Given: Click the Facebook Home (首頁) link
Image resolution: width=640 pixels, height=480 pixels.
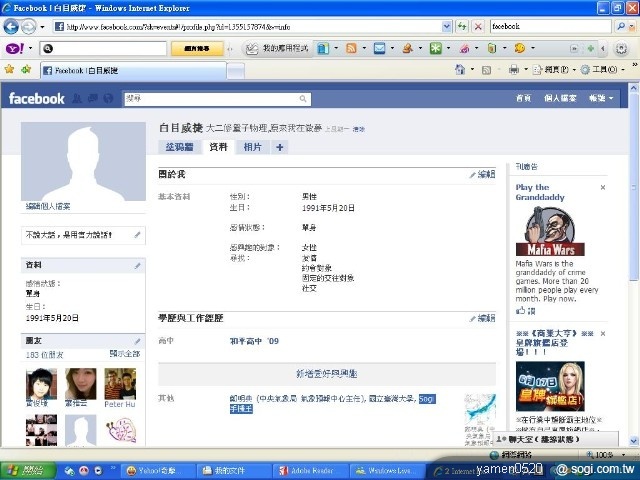Looking at the screenshot, I should pos(523,98).
